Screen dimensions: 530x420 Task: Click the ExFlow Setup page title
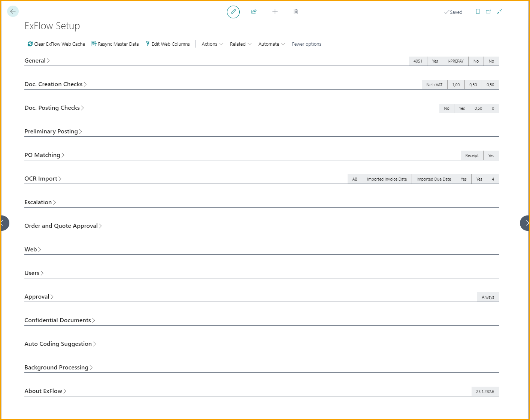(52, 26)
